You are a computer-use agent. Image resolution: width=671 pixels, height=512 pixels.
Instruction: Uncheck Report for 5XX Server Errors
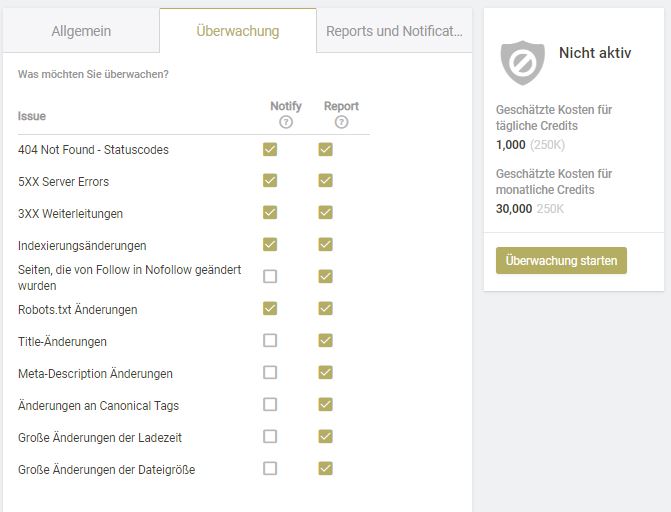click(325, 181)
